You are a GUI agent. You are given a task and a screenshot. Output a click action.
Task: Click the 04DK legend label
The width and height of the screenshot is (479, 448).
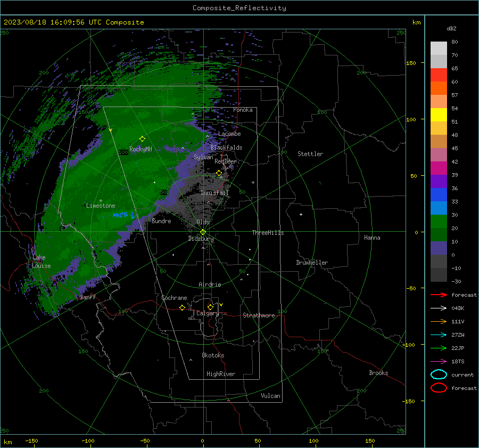[458, 308]
